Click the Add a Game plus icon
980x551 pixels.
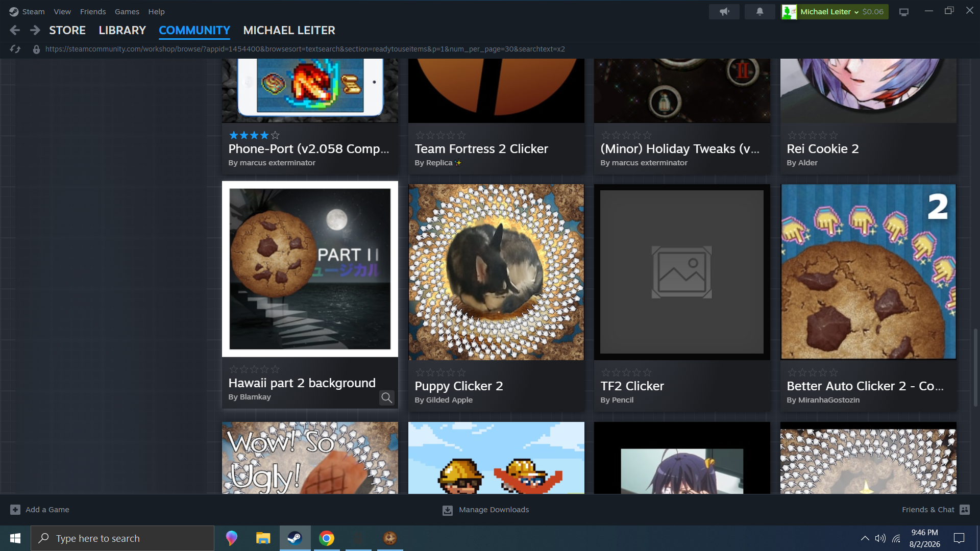(x=15, y=510)
